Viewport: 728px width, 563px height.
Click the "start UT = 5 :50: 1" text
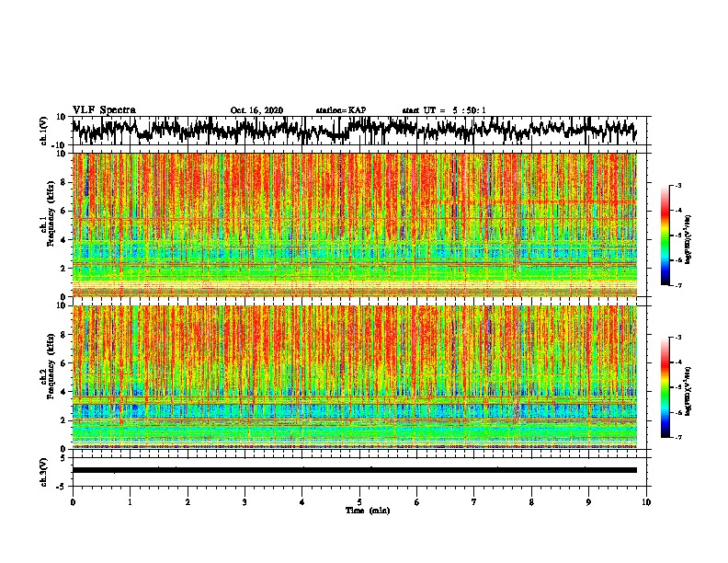click(444, 110)
